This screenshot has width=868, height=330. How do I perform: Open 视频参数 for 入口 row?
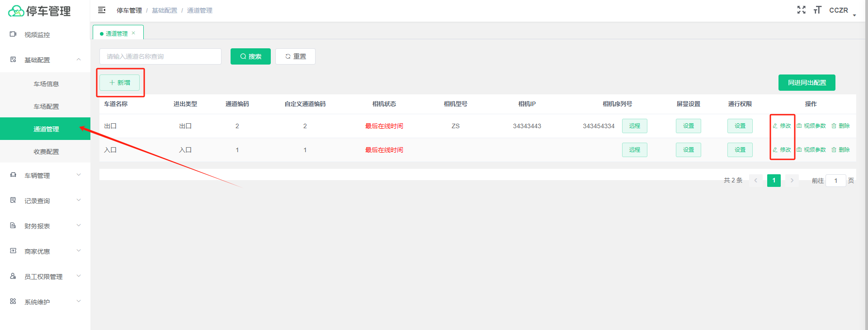click(811, 150)
